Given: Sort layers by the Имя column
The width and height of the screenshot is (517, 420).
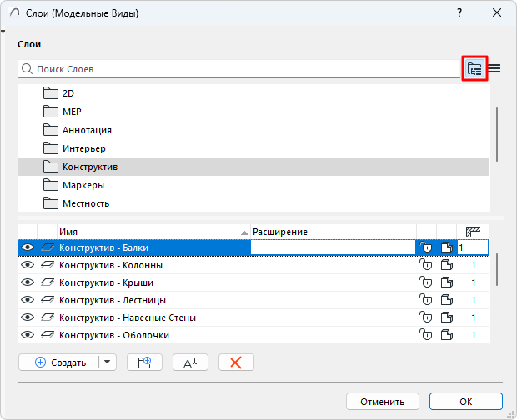Looking at the screenshot, I should (150, 231).
